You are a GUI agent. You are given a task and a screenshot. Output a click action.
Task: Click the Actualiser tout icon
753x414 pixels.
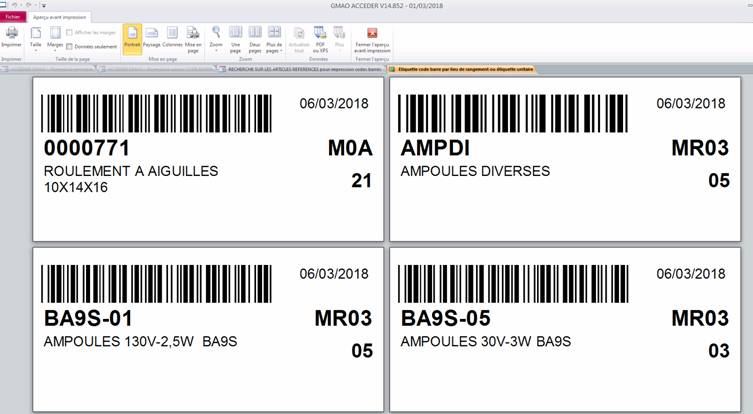click(299, 33)
